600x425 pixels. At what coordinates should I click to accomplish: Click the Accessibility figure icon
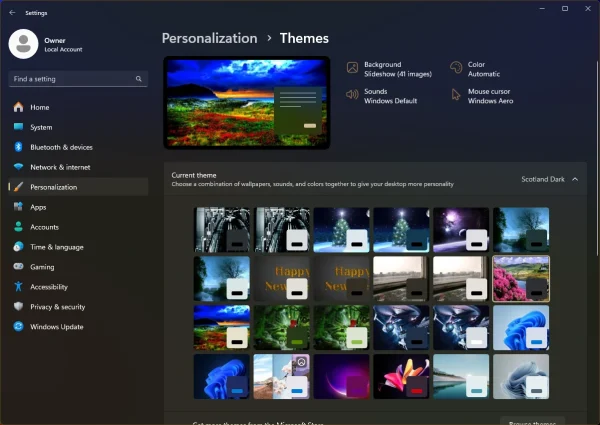tap(18, 287)
